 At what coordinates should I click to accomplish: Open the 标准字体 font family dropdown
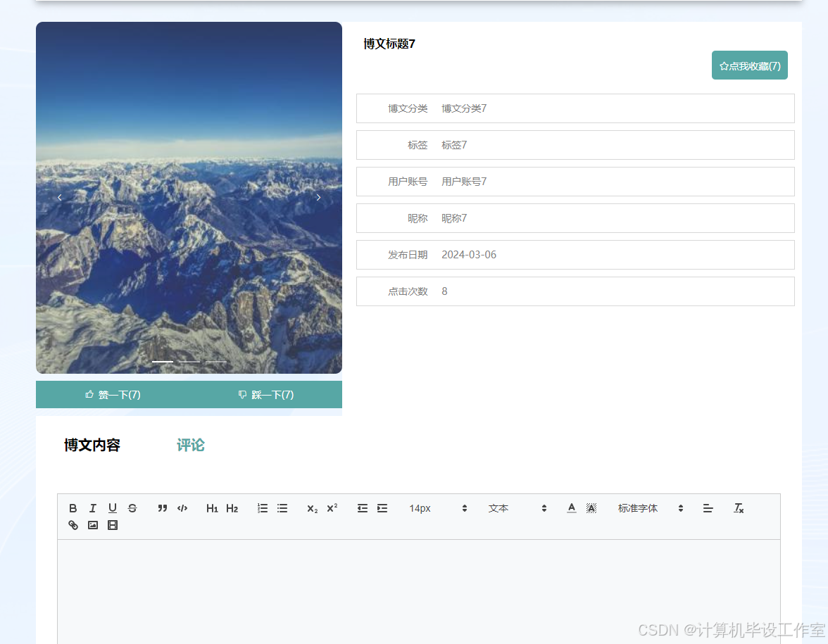[651, 508]
